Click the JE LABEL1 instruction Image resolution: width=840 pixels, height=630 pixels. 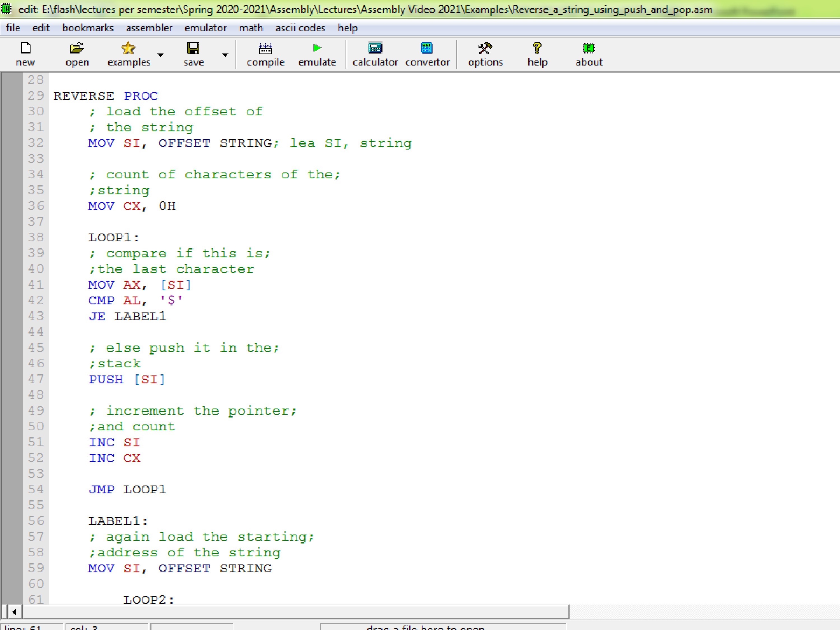click(127, 316)
